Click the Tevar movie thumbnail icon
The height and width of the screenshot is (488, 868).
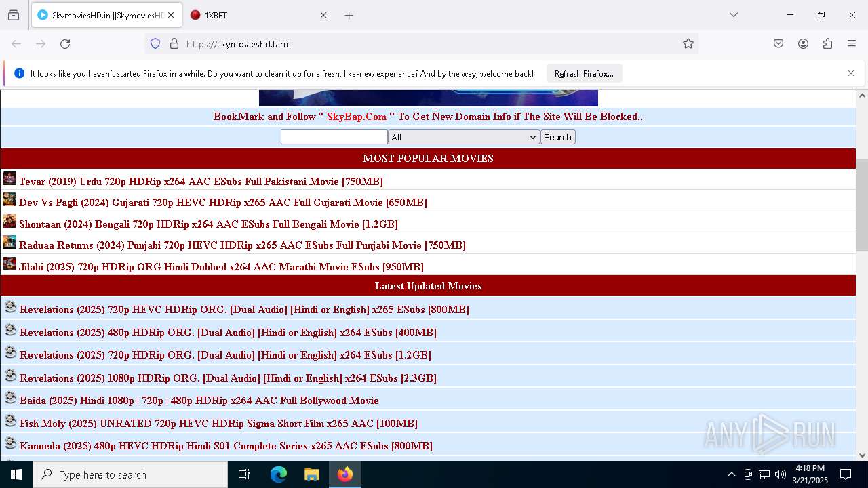click(9, 178)
